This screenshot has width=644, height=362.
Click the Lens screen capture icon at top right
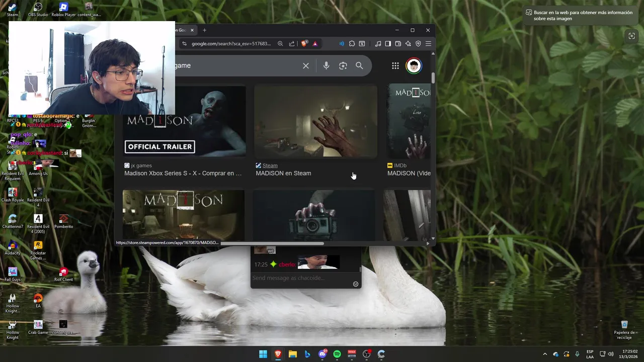click(631, 36)
